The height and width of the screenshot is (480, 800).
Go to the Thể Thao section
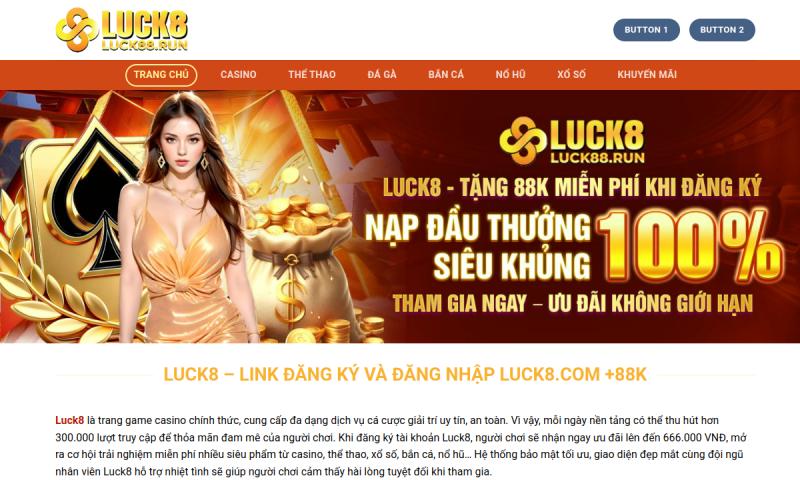(x=312, y=74)
